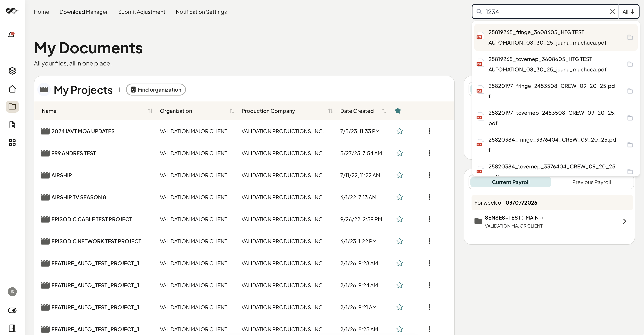Sort by Organization column arrows

click(x=232, y=111)
